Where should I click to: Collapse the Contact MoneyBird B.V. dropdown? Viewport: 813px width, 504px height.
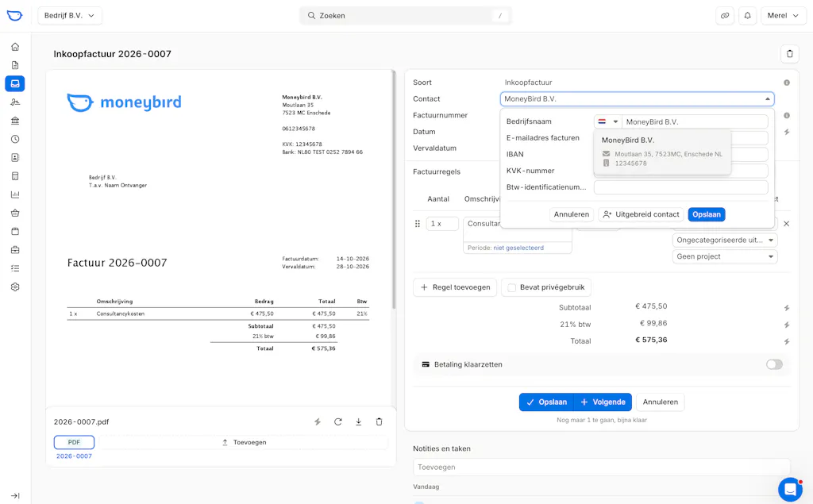click(768, 99)
